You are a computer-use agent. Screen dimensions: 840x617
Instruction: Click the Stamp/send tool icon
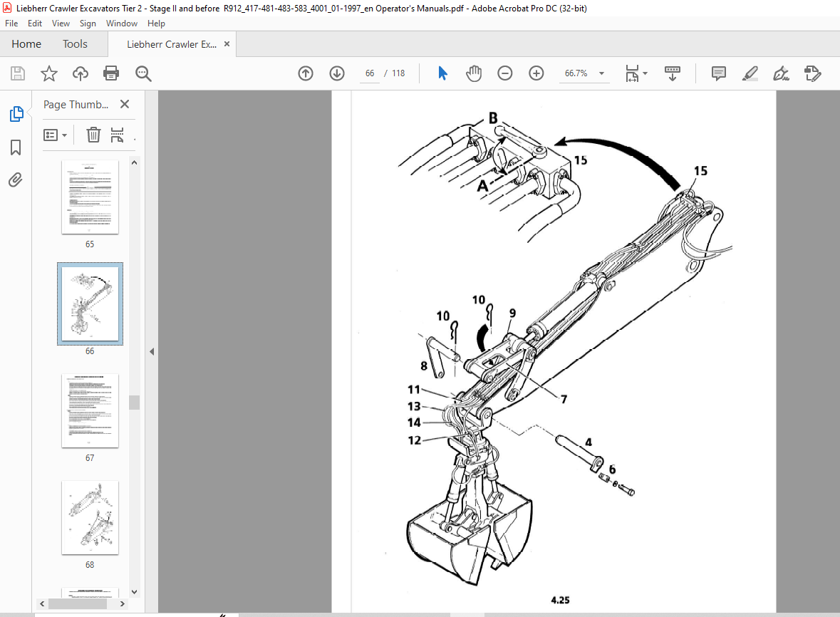(813, 73)
